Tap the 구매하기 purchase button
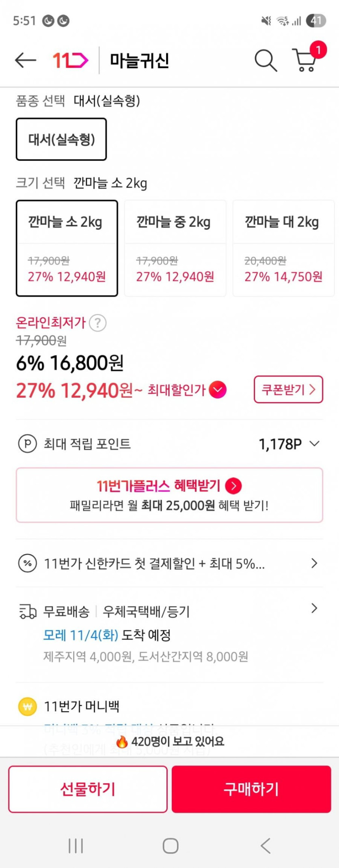This screenshot has height=868, width=339. (x=251, y=789)
